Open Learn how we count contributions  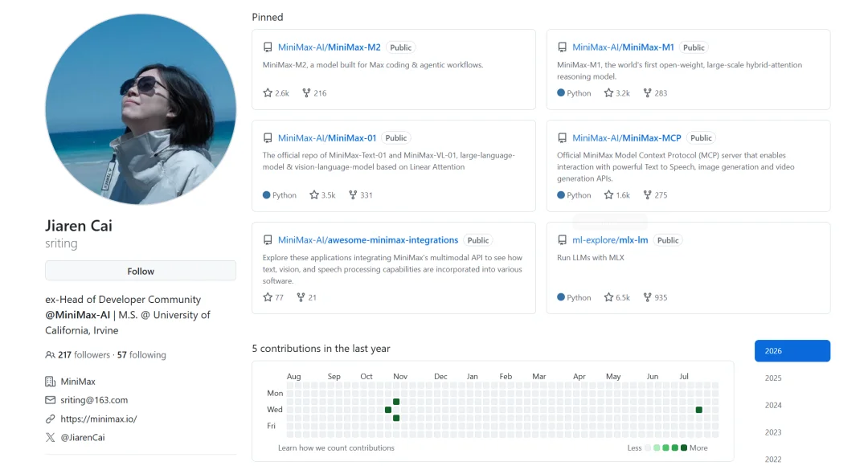coord(336,448)
